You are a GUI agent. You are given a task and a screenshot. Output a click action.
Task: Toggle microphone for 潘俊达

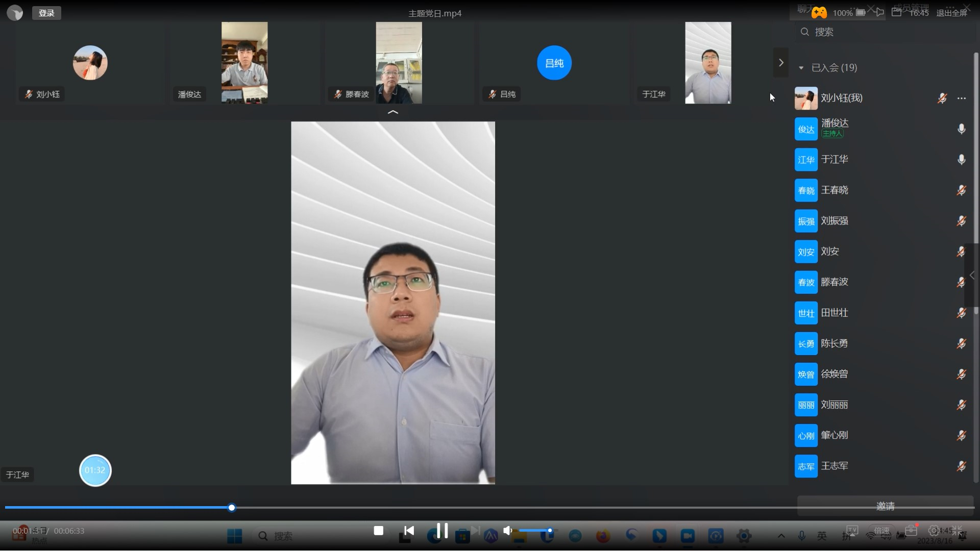(961, 129)
